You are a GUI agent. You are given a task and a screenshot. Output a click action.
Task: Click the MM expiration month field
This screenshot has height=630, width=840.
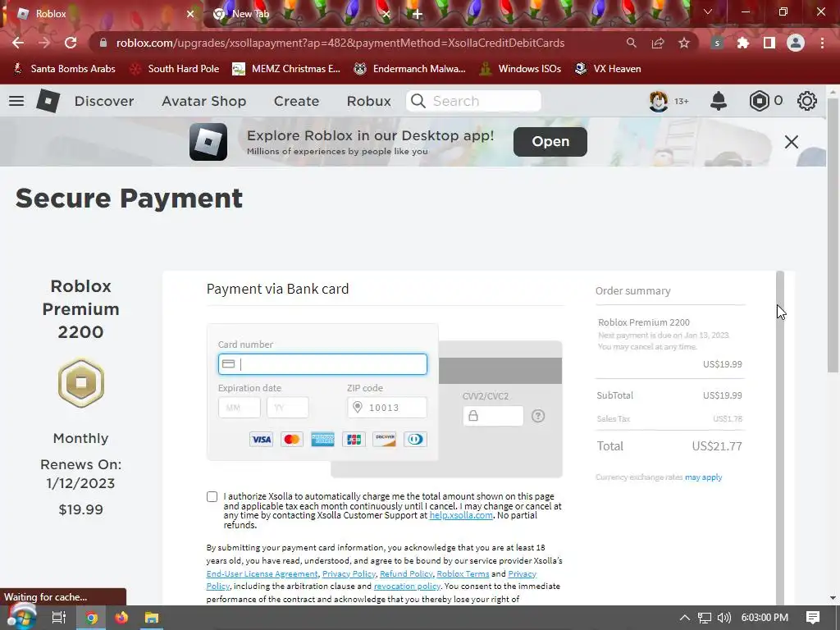click(239, 408)
